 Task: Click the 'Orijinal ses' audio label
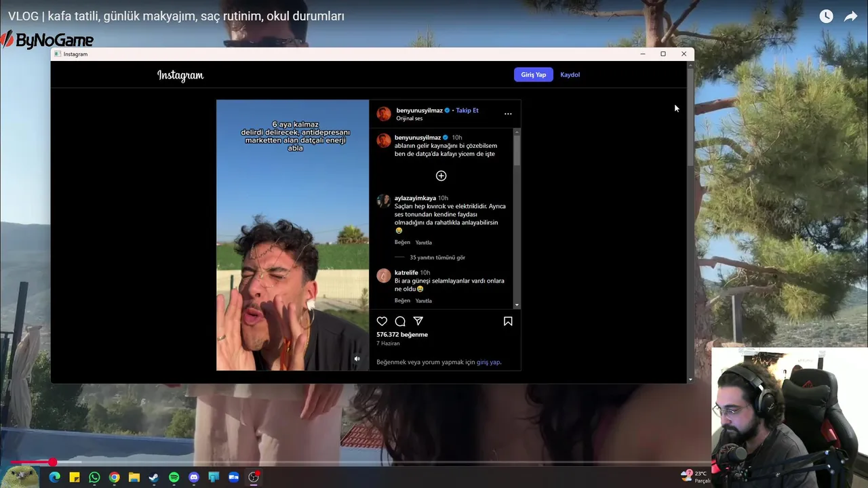410,119
